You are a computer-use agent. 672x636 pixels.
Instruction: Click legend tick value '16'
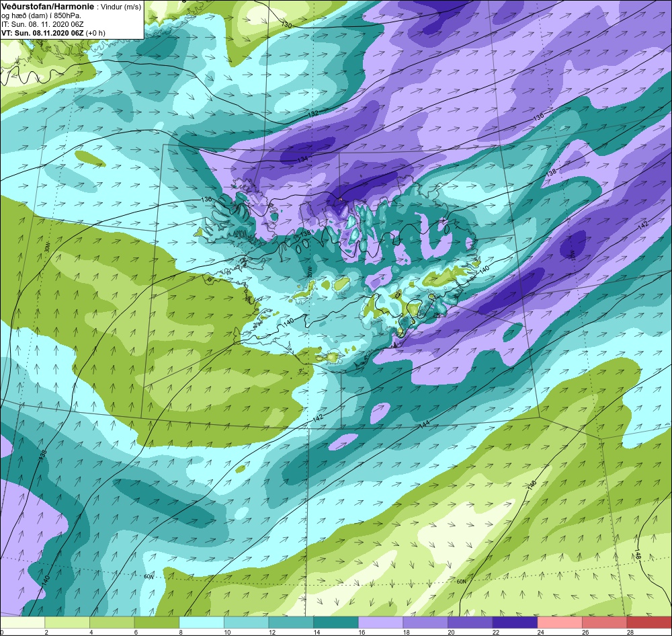[362, 632]
